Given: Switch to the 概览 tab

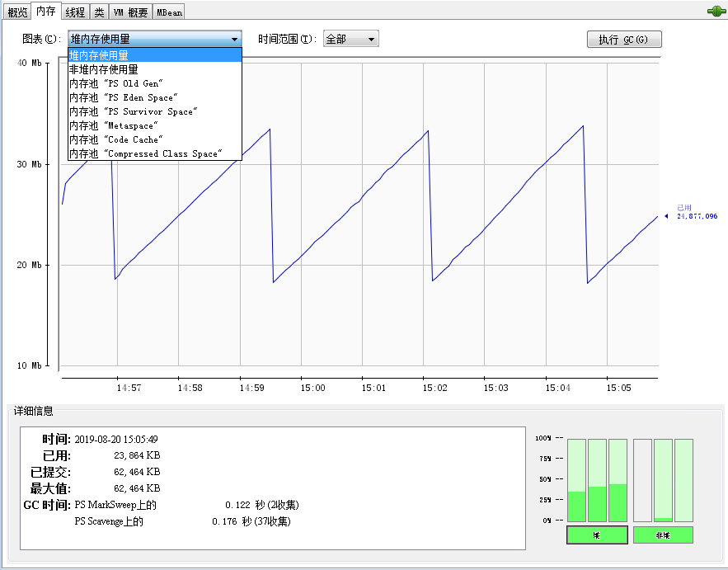Looking at the screenshot, I should coord(17,12).
